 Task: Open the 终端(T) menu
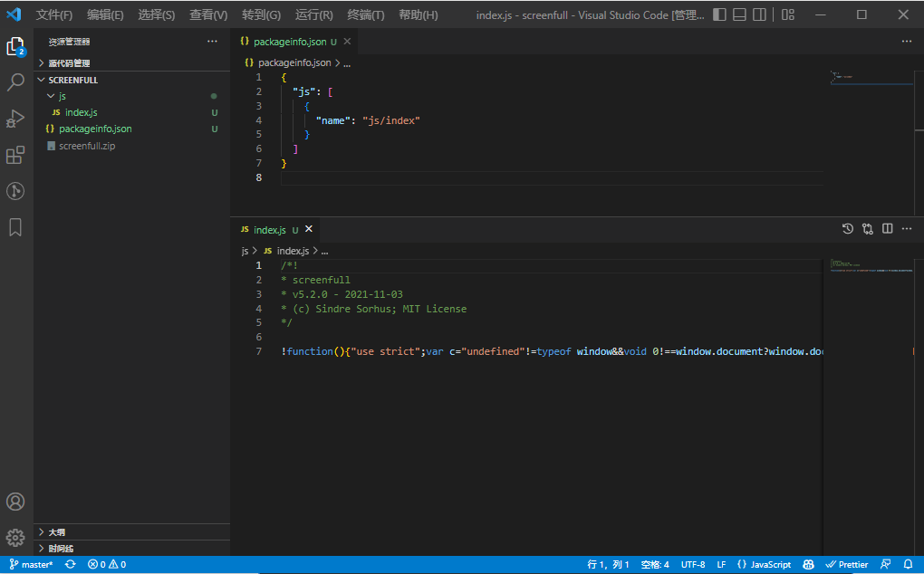[366, 15]
